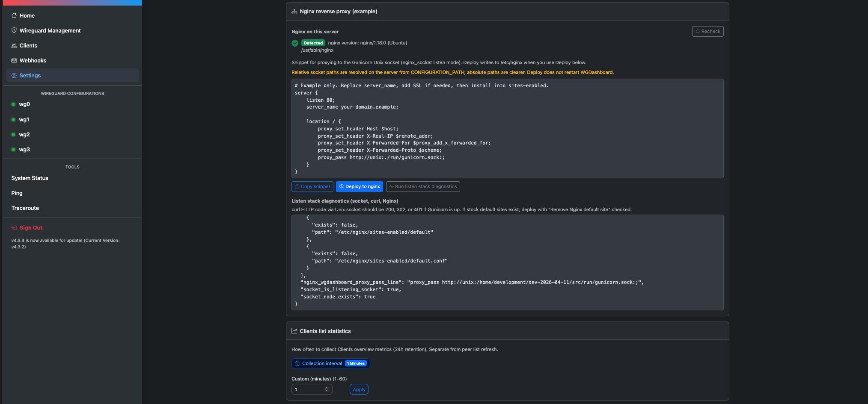Image resolution: width=868 pixels, height=404 pixels.
Task: Copy the nginx snippet
Action: [x=312, y=186]
